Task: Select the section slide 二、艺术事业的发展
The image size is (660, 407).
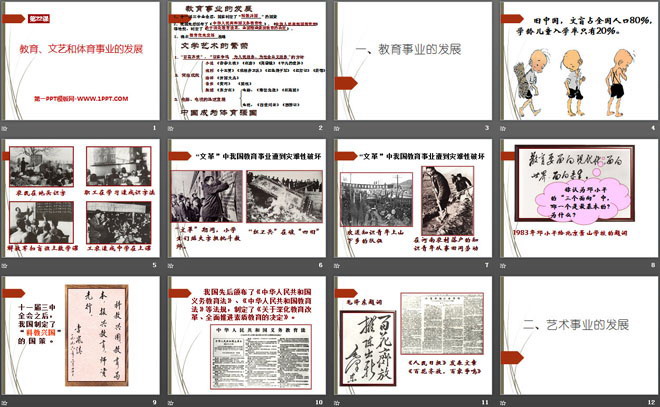Action: (x=579, y=335)
